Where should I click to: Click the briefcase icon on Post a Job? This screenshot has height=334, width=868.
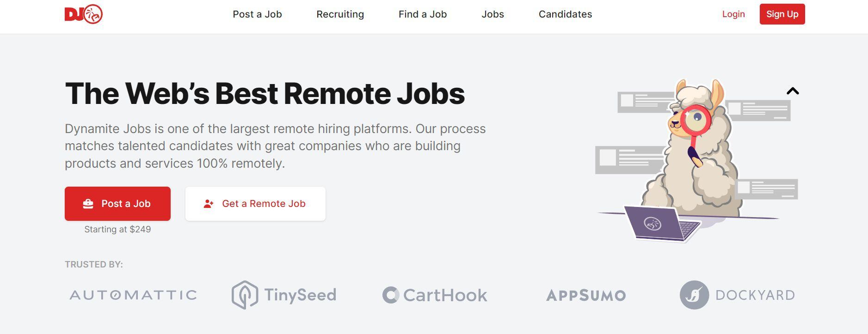[x=88, y=204]
